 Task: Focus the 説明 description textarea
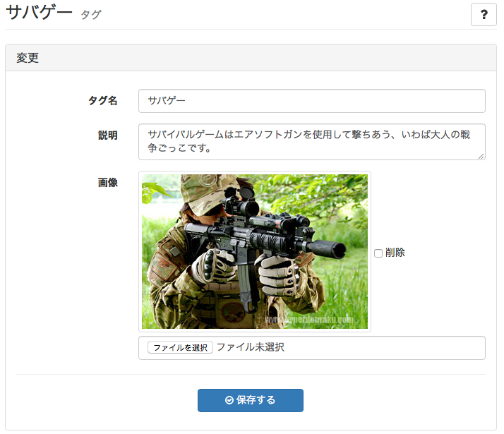[311, 142]
